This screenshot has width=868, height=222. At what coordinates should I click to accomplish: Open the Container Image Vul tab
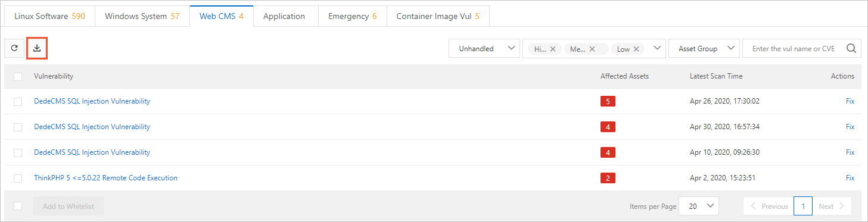click(x=438, y=16)
